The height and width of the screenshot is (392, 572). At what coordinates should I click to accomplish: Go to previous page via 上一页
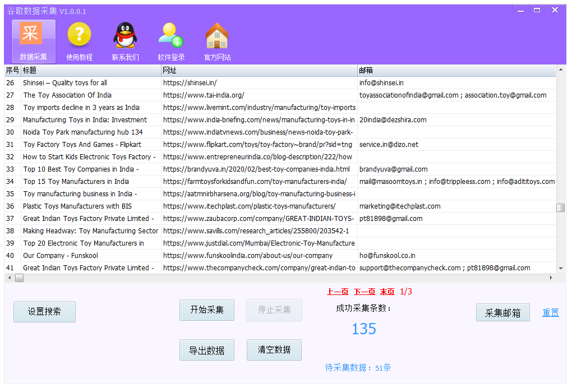(x=338, y=292)
